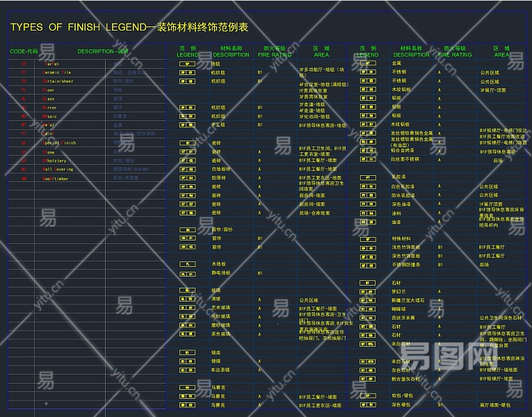Click the "公共卫生间深色石材" area cell
The width and height of the screenshot is (532, 417).
[501, 318]
